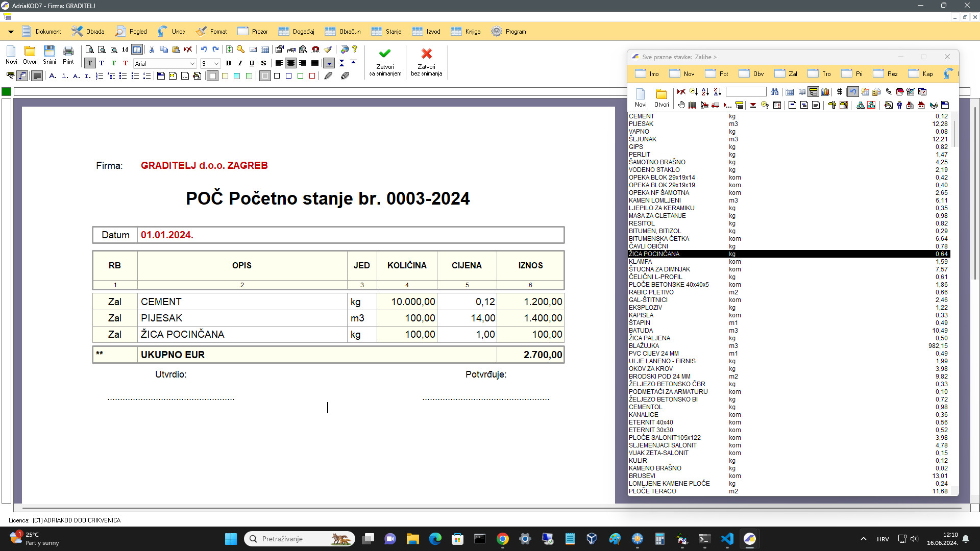Click the red house icon in Zalihe toolbar
Image resolution: width=980 pixels, height=551 pixels.
pos(921,105)
